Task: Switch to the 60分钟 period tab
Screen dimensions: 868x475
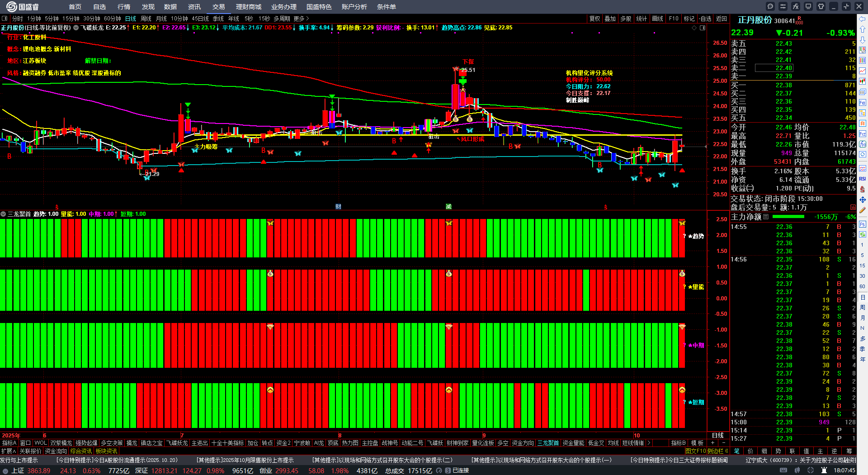Action: [113, 19]
